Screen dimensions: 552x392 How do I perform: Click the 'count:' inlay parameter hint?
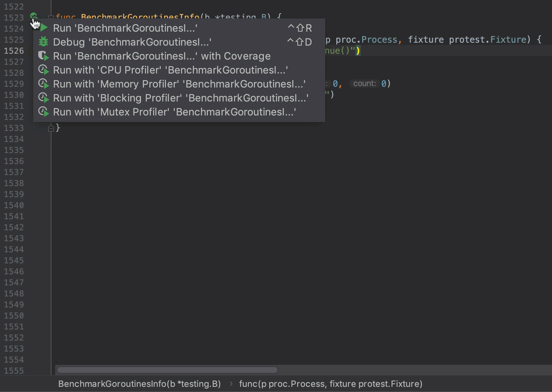364,84
